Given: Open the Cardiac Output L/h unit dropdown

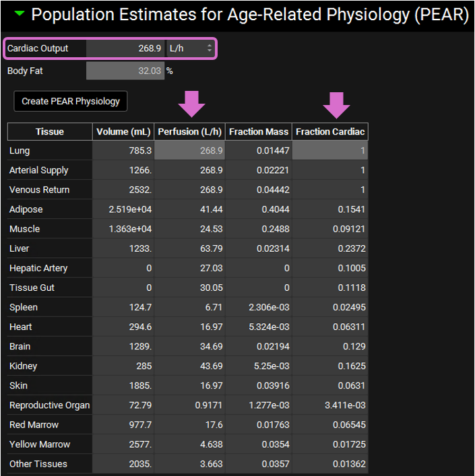Looking at the screenshot, I should pyautogui.click(x=190, y=48).
